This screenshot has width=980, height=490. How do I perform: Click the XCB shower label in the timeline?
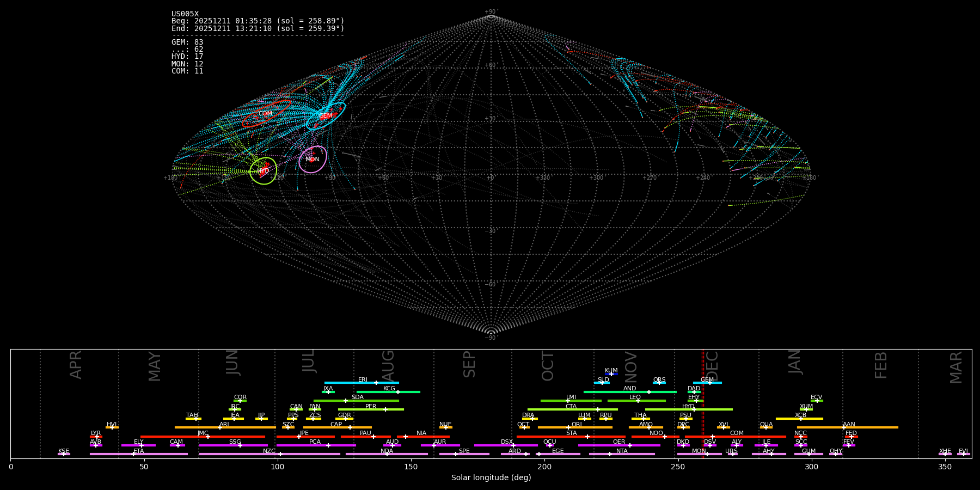(x=800, y=415)
